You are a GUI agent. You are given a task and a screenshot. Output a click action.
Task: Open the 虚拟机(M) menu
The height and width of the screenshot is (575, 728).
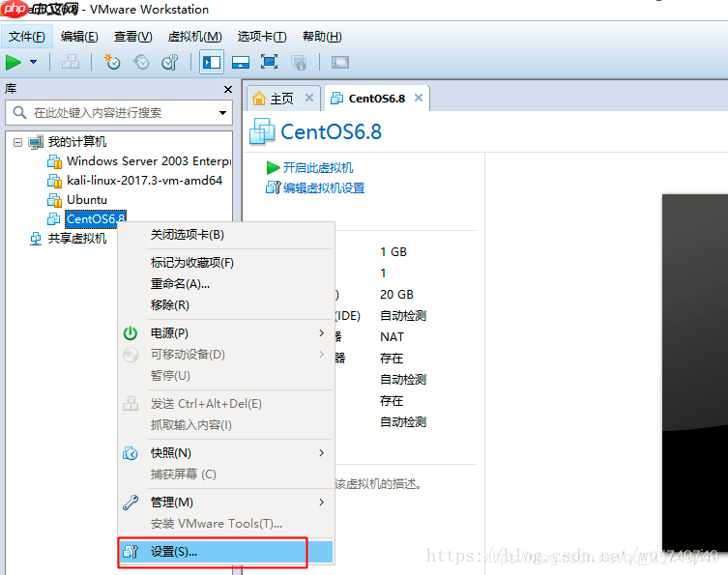point(195,37)
